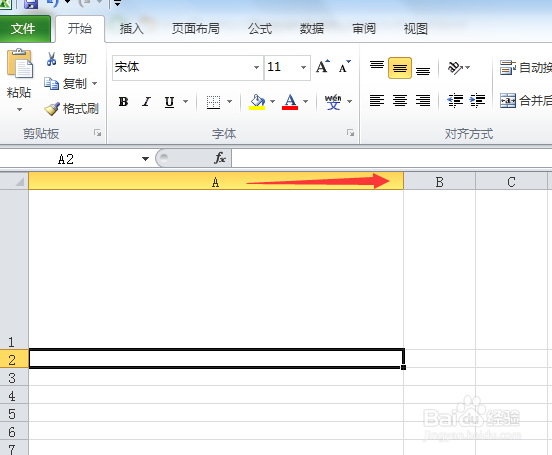Click the increase indent icon

pos(477,101)
